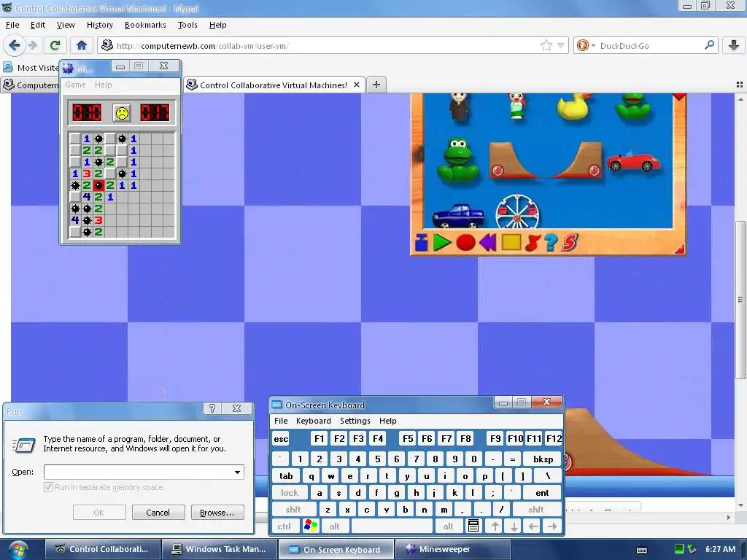
Task: Click the Minesweeper sad smiley face
Action: tap(122, 113)
